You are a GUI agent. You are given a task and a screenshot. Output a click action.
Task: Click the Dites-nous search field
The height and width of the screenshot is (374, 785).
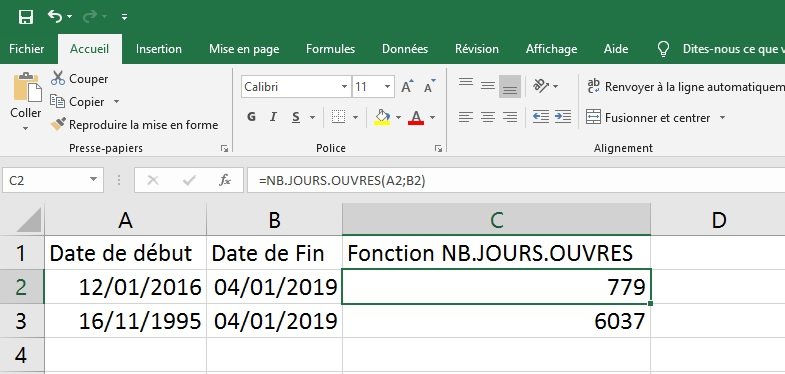pos(733,49)
